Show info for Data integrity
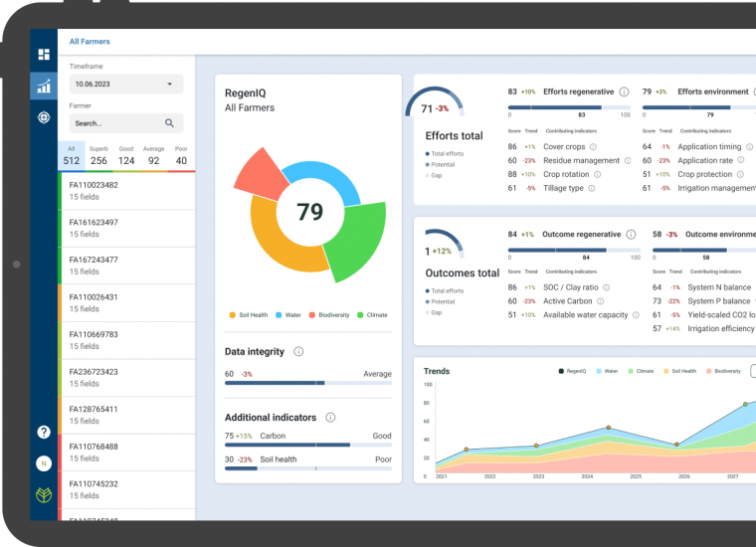Screen dimensions: 756x547 click(298, 352)
